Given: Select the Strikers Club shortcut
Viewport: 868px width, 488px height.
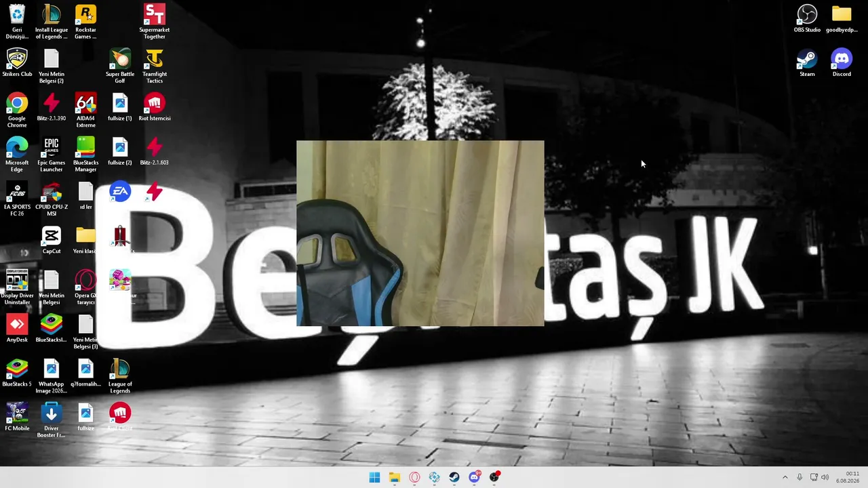Looking at the screenshot, I should [x=17, y=63].
